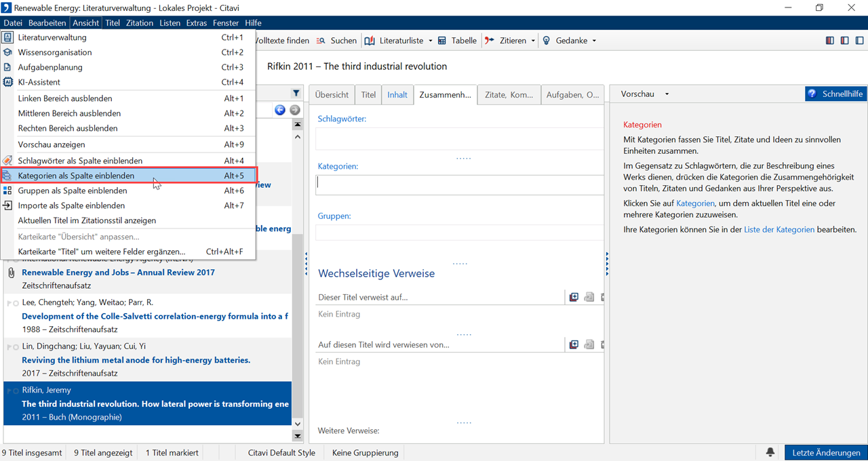
Task: Click into the Kategorien input field
Action: 459,184
